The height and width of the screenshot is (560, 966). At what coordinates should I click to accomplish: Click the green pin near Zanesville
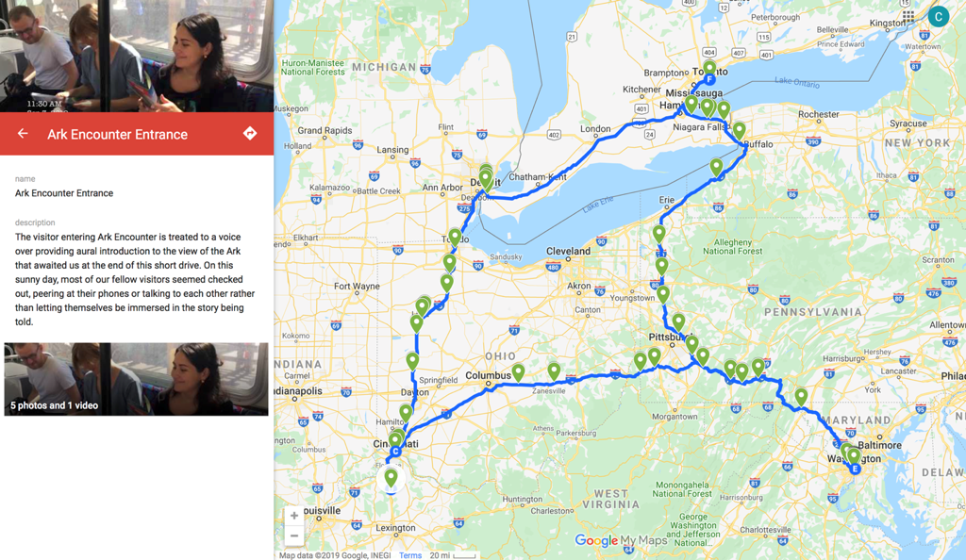point(554,371)
